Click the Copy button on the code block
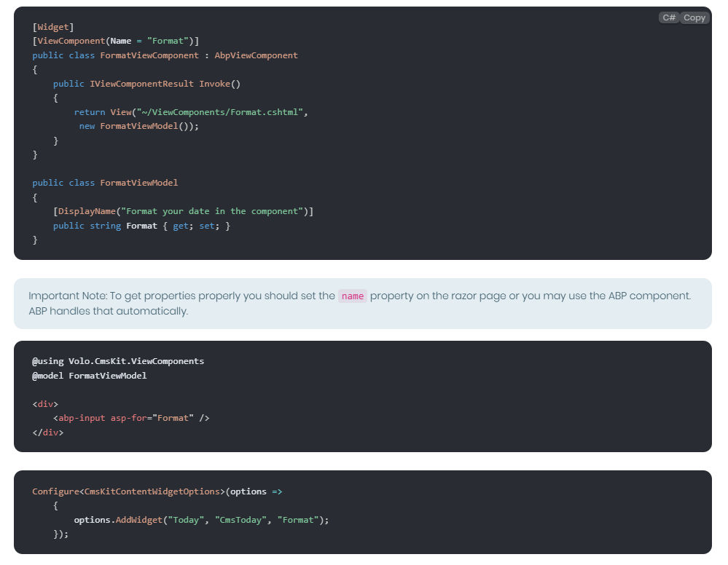728x565 pixels. coord(694,17)
